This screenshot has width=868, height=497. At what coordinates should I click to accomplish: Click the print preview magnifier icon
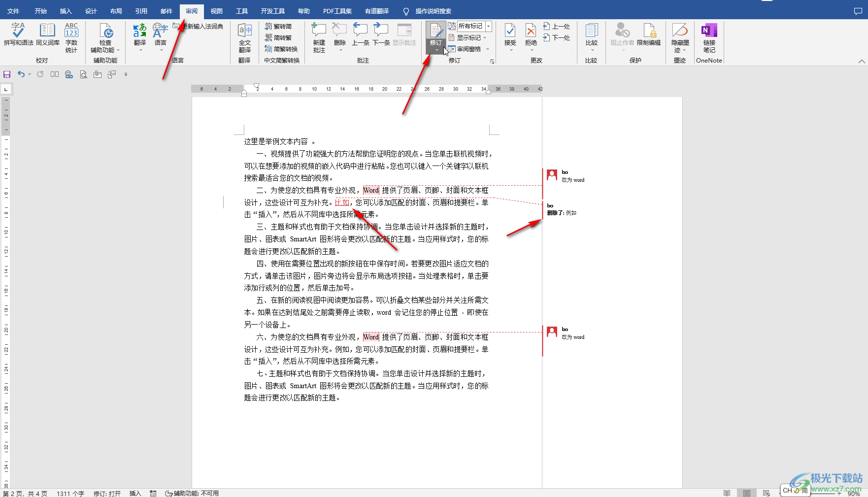[83, 74]
